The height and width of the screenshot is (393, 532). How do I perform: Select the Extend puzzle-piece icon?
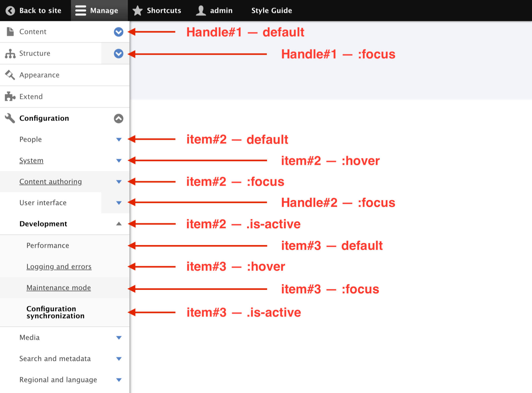(10, 97)
